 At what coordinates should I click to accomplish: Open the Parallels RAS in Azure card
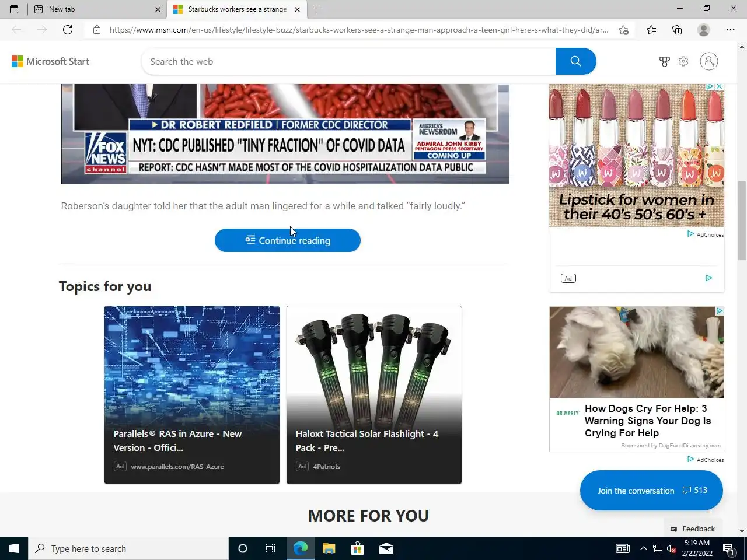click(x=192, y=395)
